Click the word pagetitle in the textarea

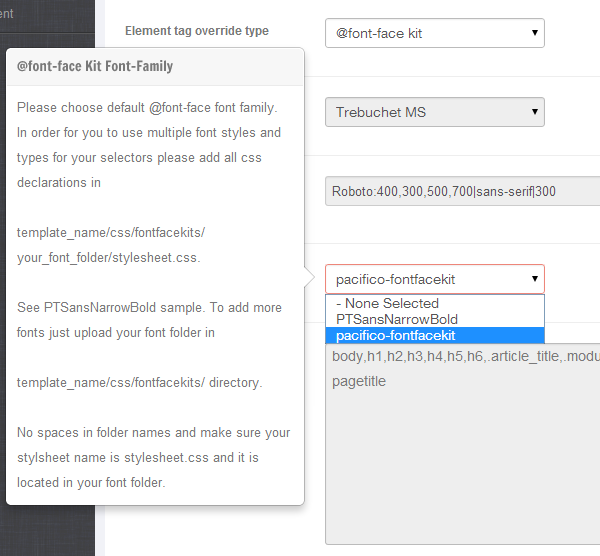pyautogui.click(x=359, y=382)
